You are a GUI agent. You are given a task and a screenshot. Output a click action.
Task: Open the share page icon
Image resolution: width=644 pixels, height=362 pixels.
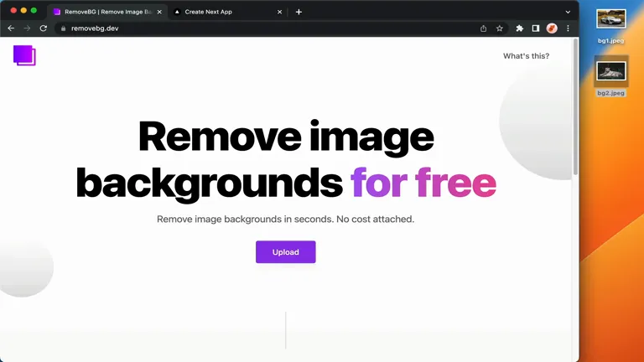point(483,28)
